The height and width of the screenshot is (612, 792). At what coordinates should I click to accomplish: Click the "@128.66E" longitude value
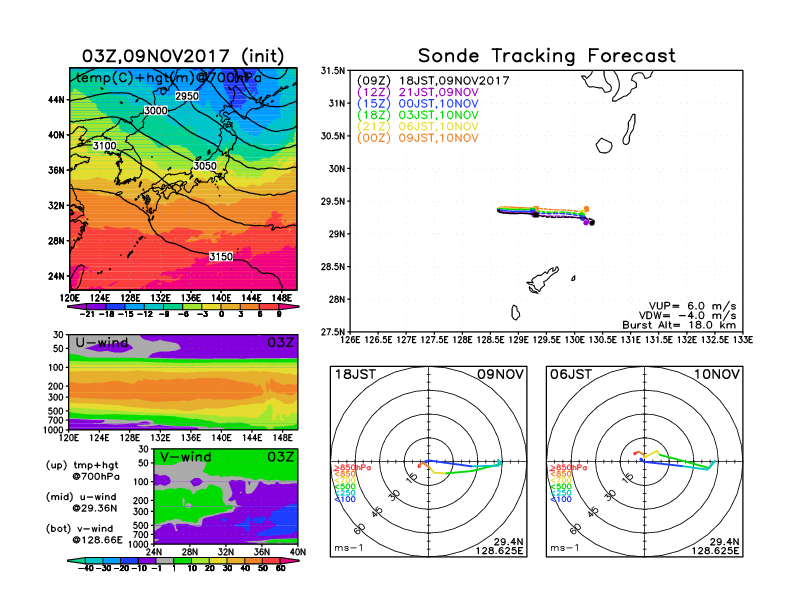coord(97,540)
